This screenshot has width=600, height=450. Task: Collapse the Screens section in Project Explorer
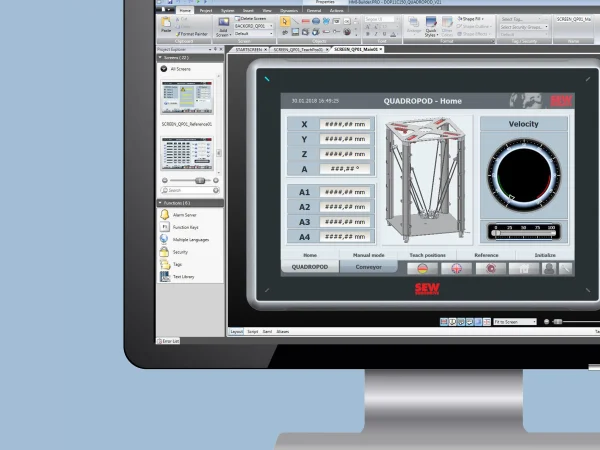[x=160, y=57]
